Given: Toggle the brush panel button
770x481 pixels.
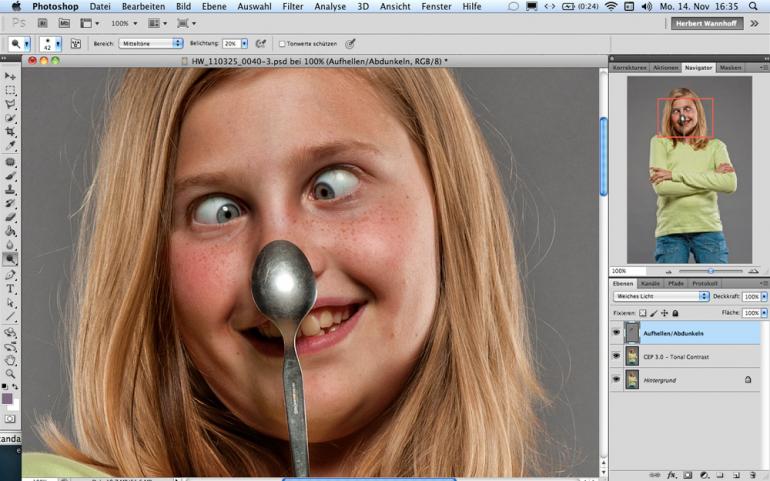Looking at the screenshot, I should click(76, 44).
